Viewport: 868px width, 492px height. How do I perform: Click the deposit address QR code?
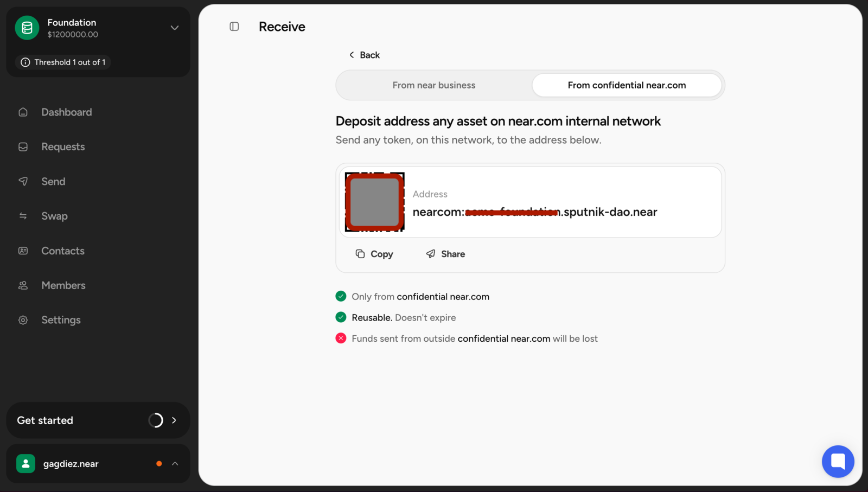tap(375, 202)
